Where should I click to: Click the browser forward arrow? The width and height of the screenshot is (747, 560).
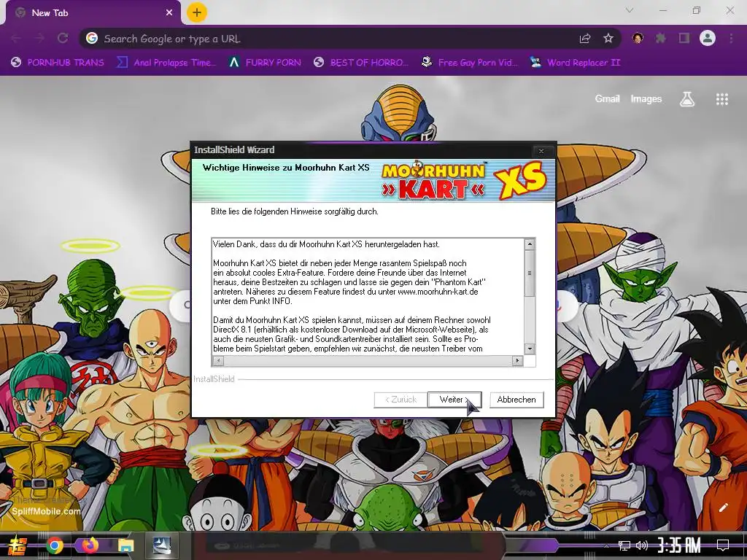pyautogui.click(x=39, y=38)
